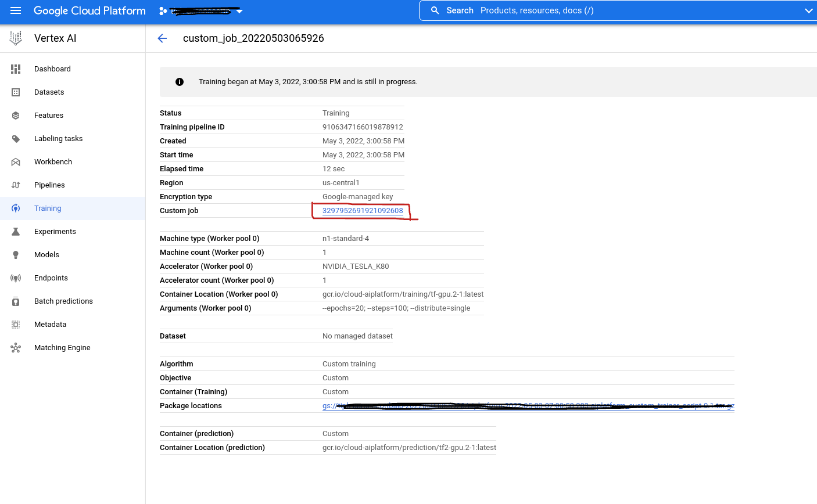817x504 pixels.
Task: Click the Start time date value
Action: (363, 155)
